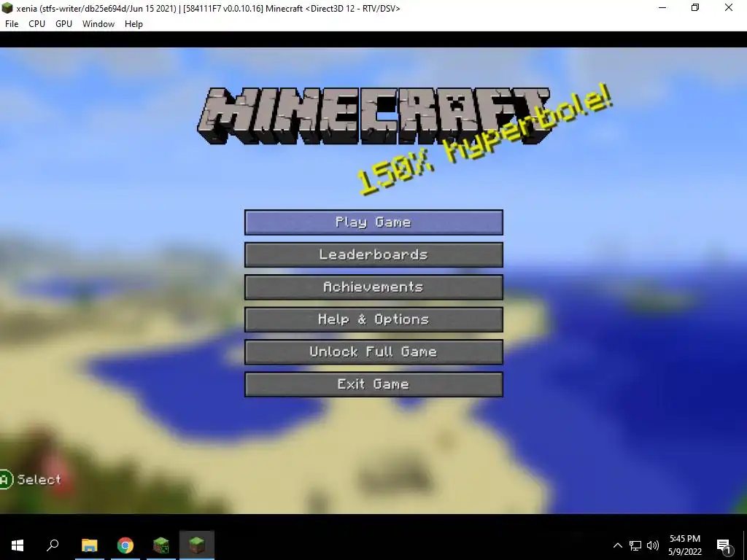
Task: Open the notification center icon
Action: point(723,545)
